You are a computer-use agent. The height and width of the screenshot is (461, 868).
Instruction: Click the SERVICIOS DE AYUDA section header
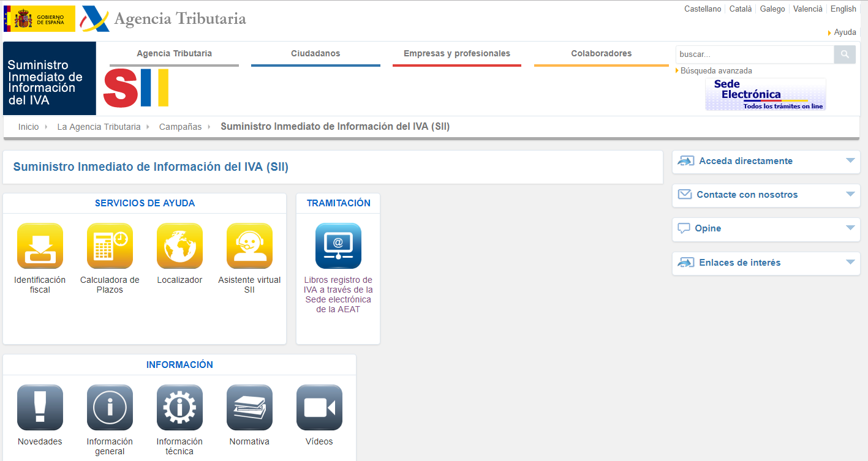click(145, 203)
